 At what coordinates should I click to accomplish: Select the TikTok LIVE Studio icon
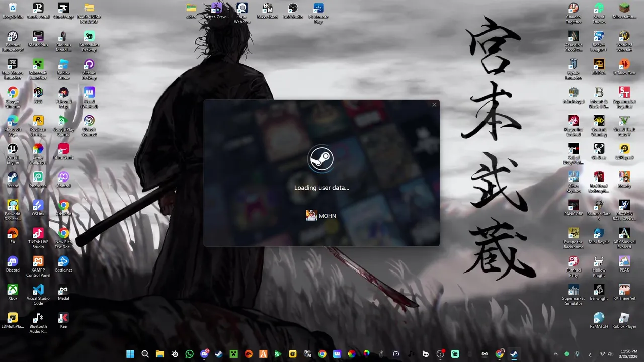pyautogui.click(x=38, y=239)
